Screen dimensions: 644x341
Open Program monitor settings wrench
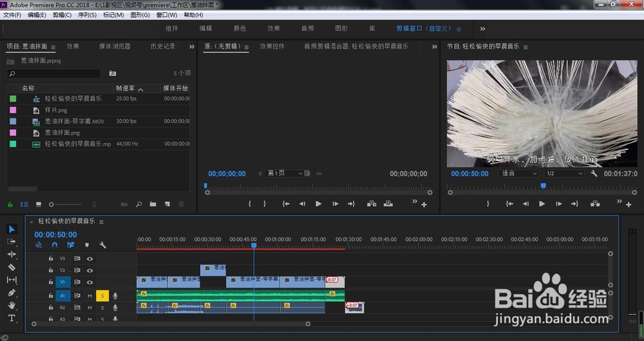click(x=594, y=174)
